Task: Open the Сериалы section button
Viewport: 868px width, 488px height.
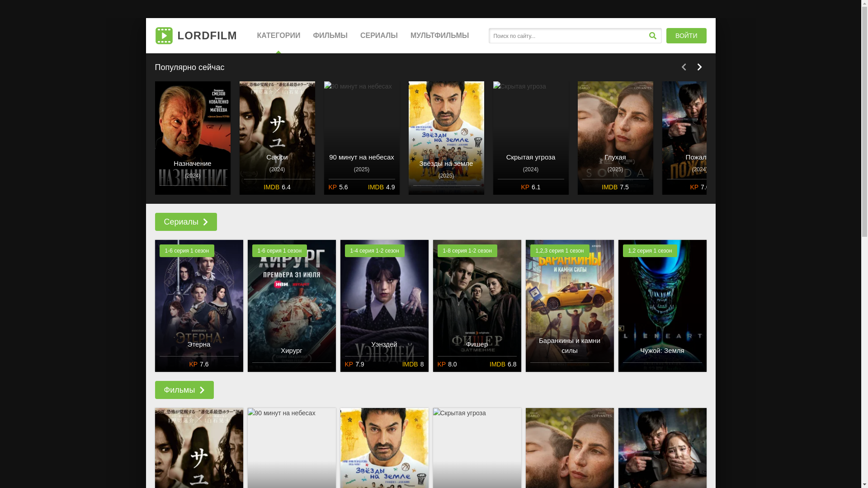Action: tap(186, 222)
